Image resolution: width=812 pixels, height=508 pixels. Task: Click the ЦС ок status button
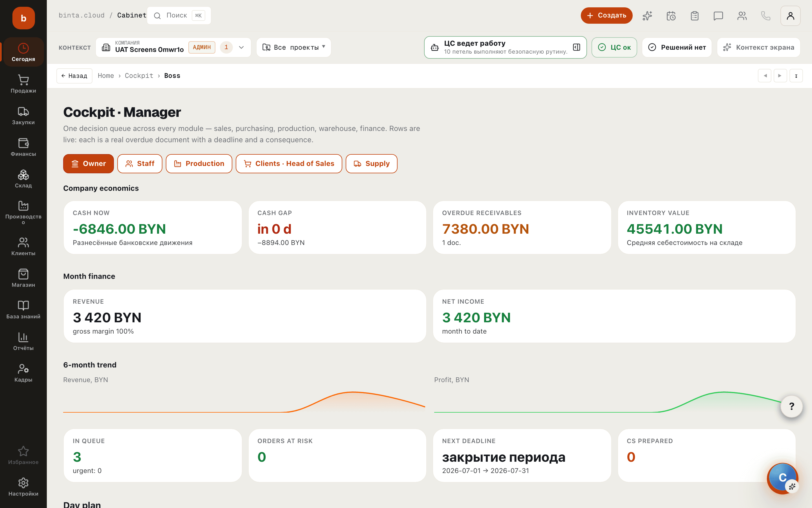coord(614,47)
